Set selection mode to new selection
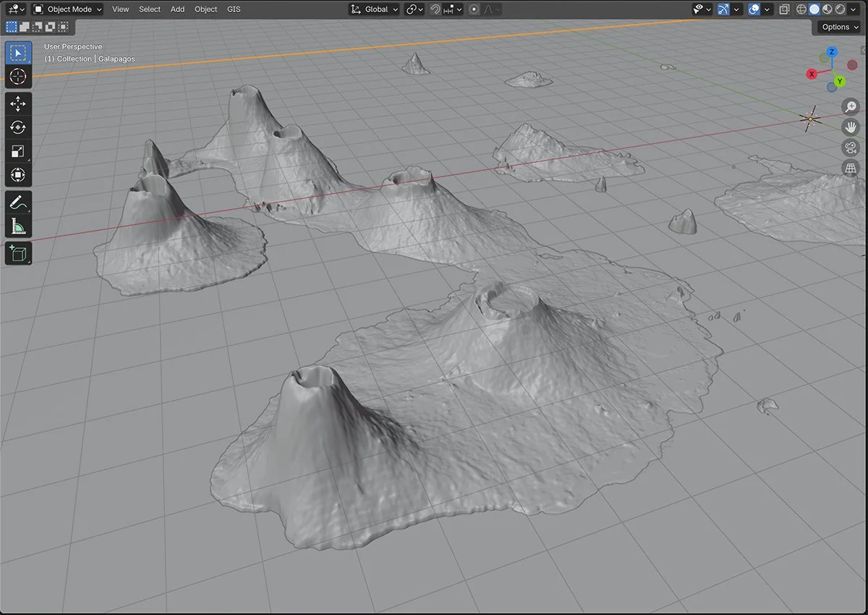The width and height of the screenshot is (868, 615). tap(12, 27)
